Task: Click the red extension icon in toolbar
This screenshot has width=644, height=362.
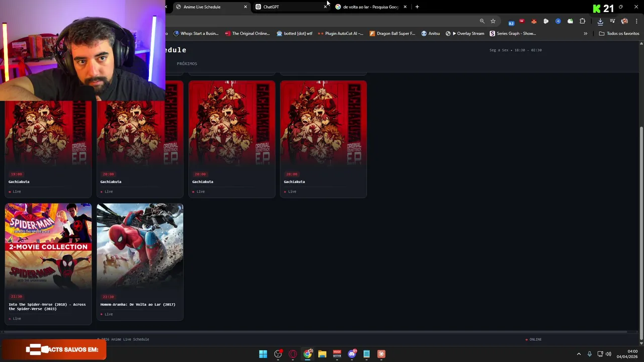Action: [x=522, y=21]
